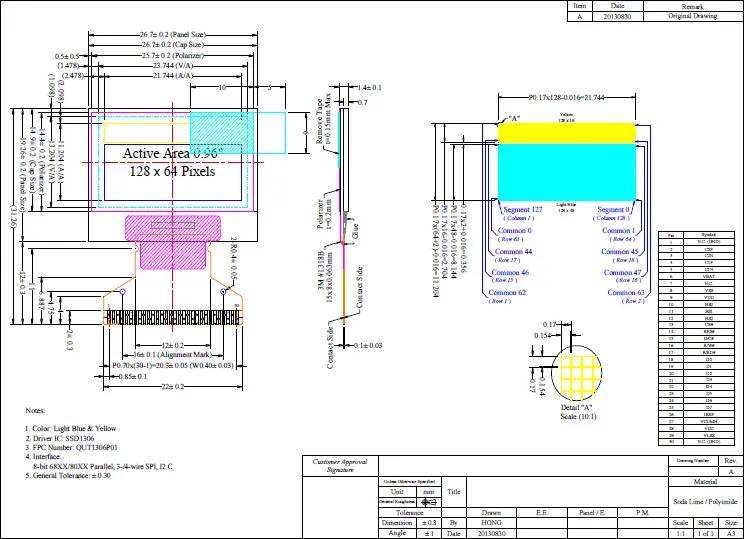Click the "Common 46" label

510,272
